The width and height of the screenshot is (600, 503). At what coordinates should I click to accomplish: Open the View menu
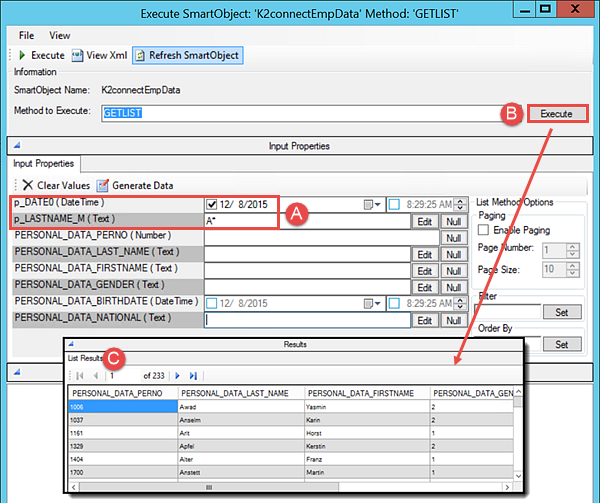click(60, 35)
